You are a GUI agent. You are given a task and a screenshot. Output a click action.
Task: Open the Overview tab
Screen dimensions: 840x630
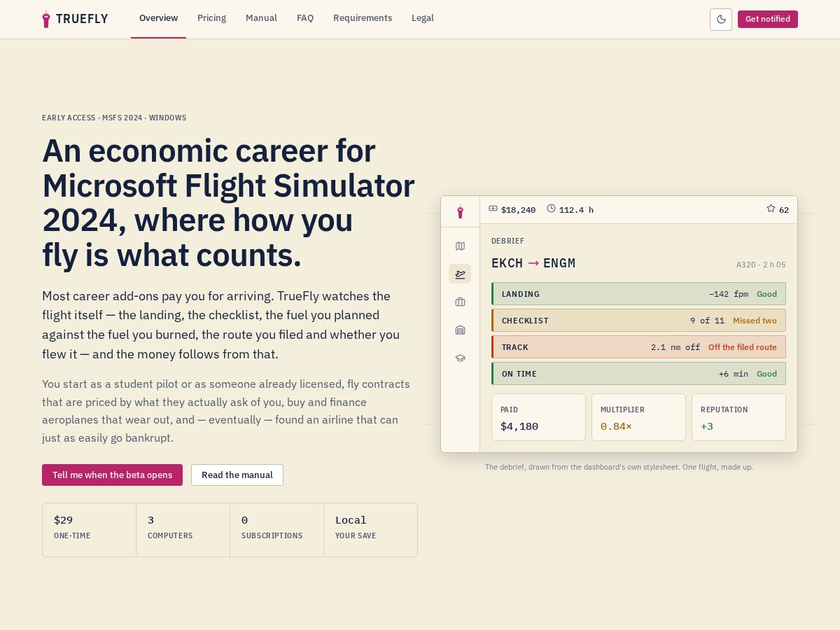pos(158,18)
